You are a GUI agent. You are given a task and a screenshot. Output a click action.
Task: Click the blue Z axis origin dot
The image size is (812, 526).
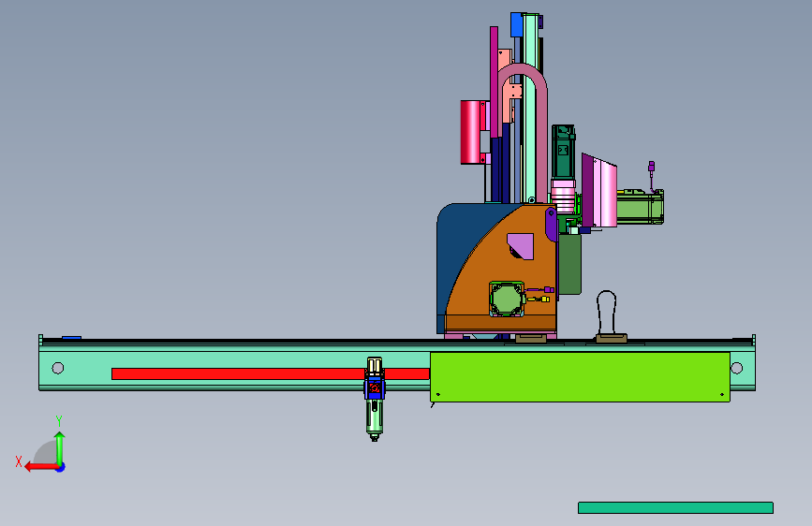click(x=61, y=467)
